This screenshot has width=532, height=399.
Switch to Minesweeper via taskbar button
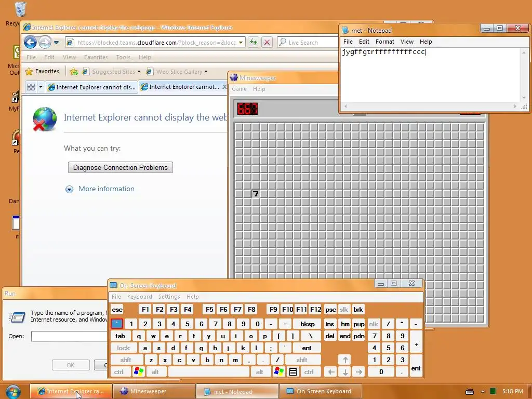click(154, 391)
